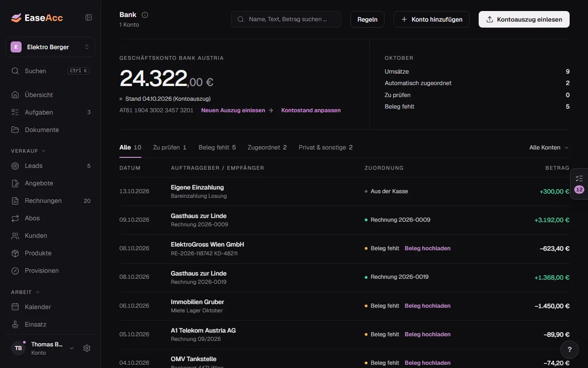Click the info icon next to Bank
The width and height of the screenshot is (588, 368).
(x=145, y=15)
